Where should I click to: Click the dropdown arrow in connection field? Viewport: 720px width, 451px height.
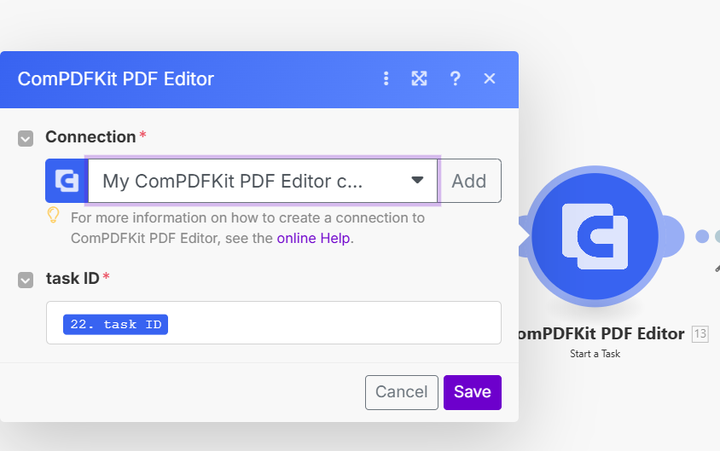click(417, 180)
